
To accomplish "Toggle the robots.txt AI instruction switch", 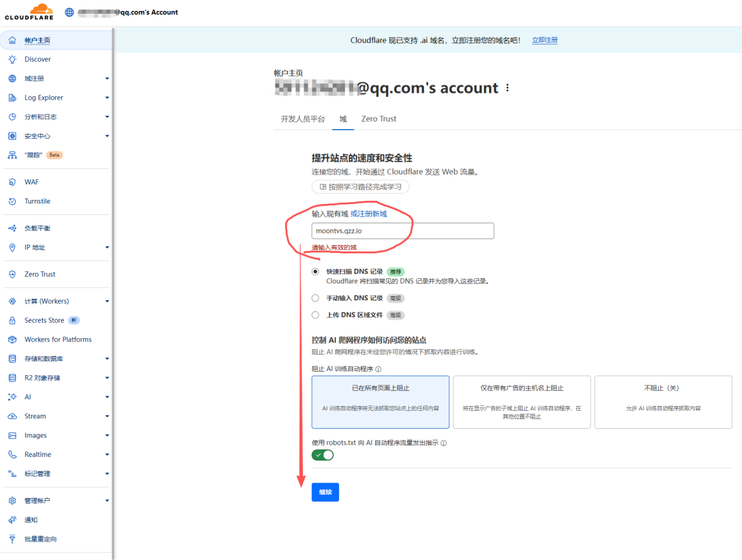I will click(322, 455).
